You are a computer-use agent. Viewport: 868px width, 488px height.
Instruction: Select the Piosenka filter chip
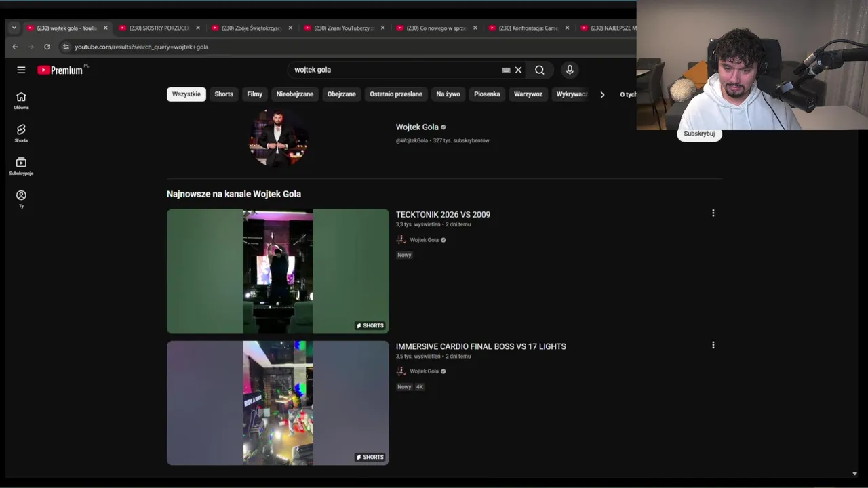(487, 94)
